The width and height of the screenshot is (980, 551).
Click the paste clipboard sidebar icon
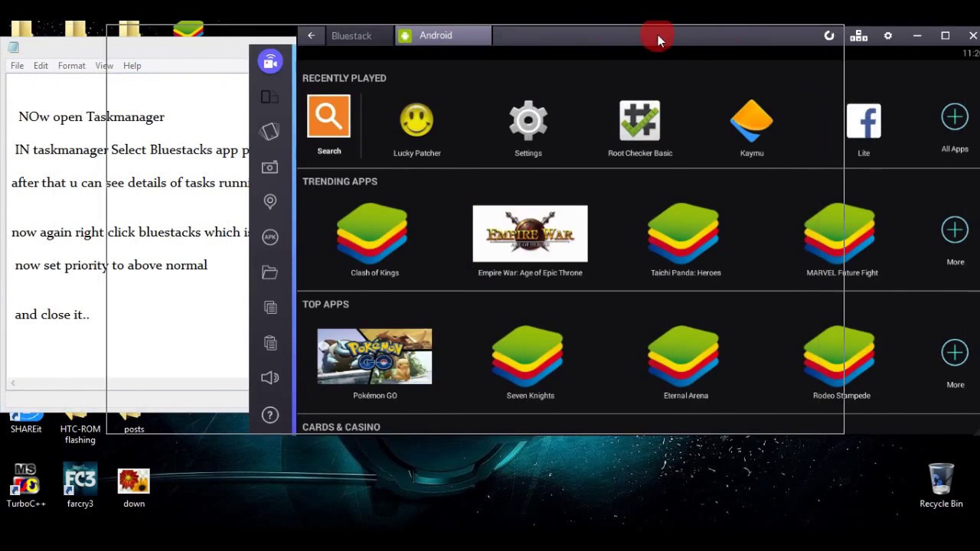pyautogui.click(x=269, y=342)
